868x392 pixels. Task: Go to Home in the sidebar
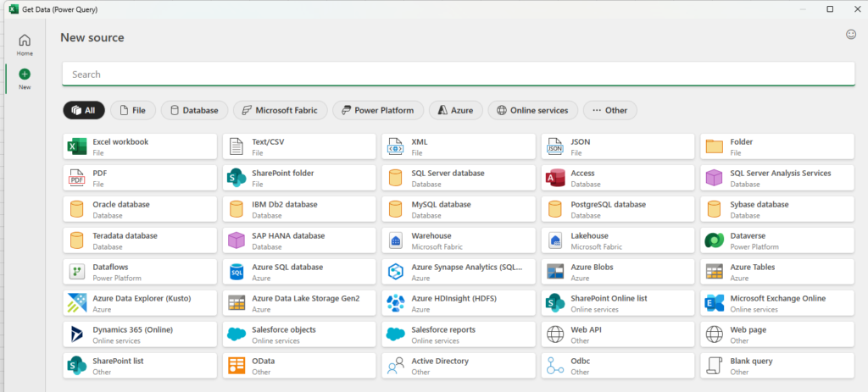pyautogui.click(x=25, y=45)
